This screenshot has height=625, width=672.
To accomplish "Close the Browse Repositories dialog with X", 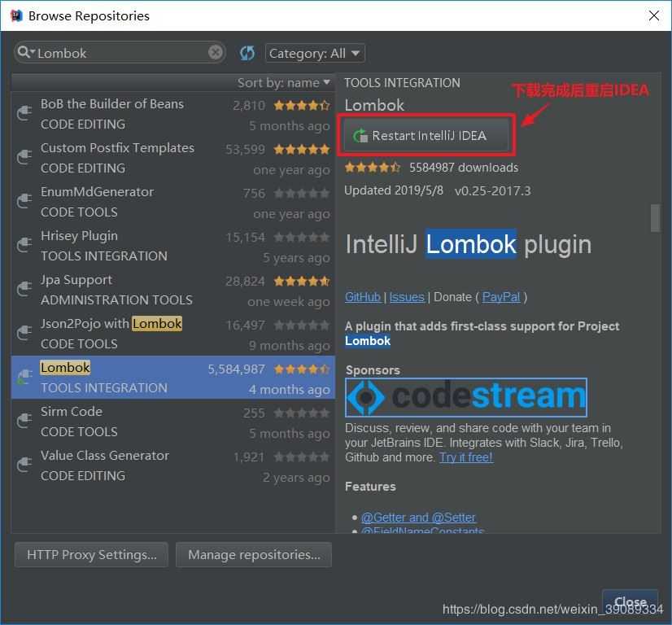I will pyautogui.click(x=653, y=15).
